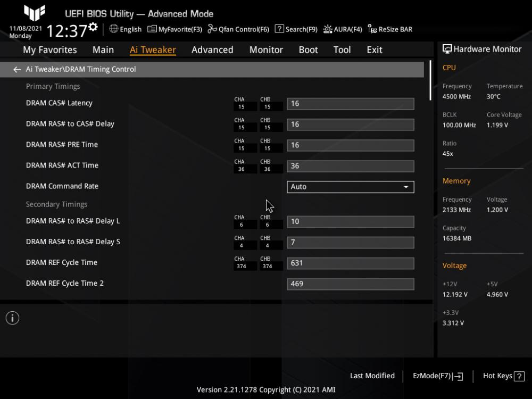This screenshot has height=399, width=532.
Task: Open the DRAM Command Rate dropdown
Action: (x=351, y=187)
